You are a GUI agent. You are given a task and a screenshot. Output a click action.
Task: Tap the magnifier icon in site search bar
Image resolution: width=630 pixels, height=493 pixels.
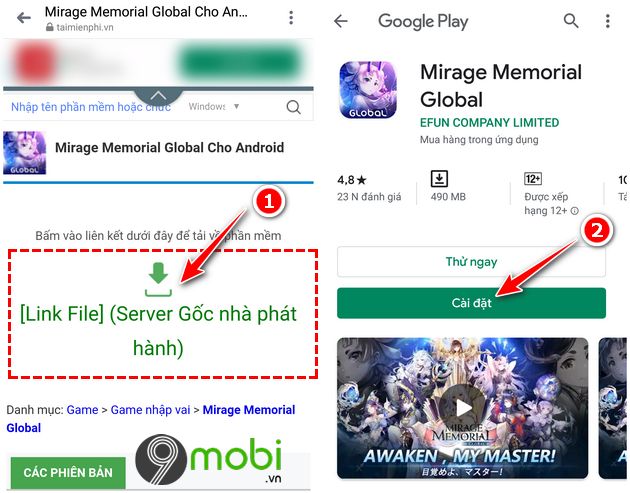pyautogui.click(x=294, y=107)
